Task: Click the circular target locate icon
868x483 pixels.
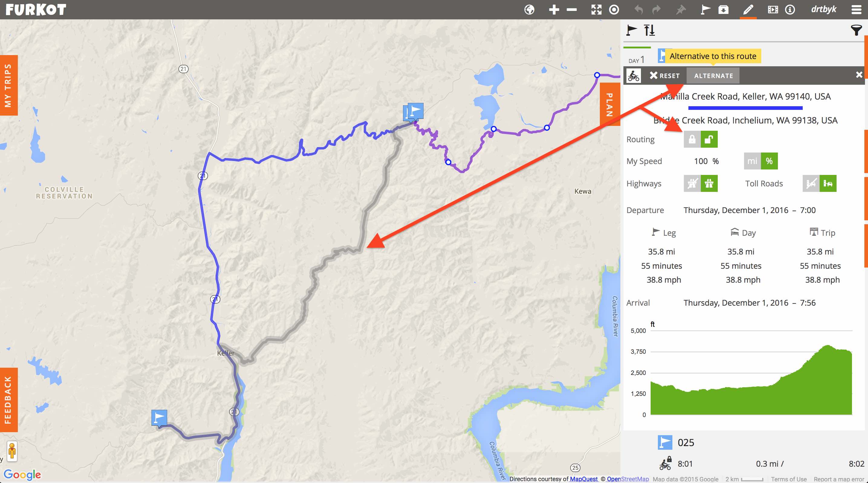Action: [614, 9]
